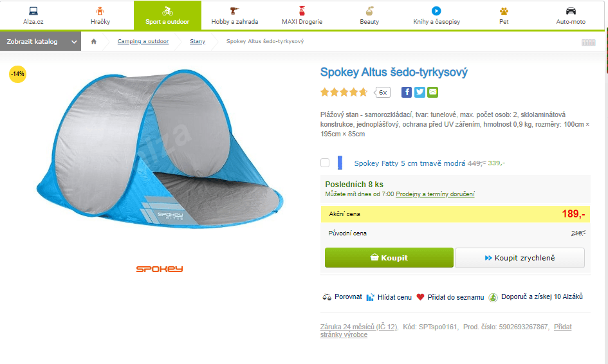Share product on Twitter icon
Screen dimensions: 608x364
click(x=419, y=92)
